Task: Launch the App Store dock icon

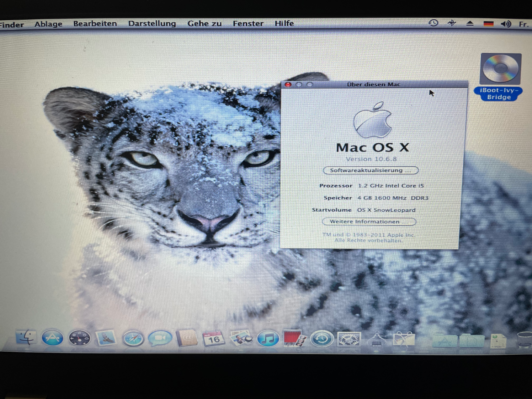Action: point(52,338)
